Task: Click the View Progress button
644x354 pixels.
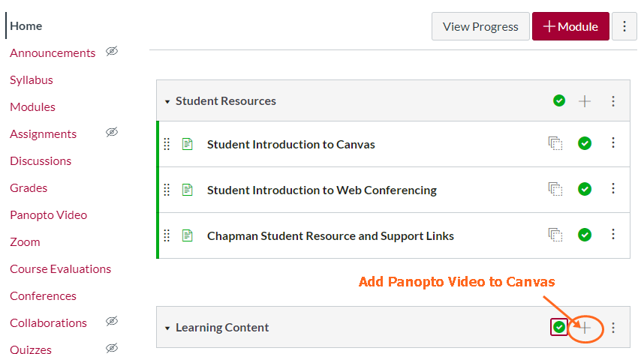Action: point(480,26)
